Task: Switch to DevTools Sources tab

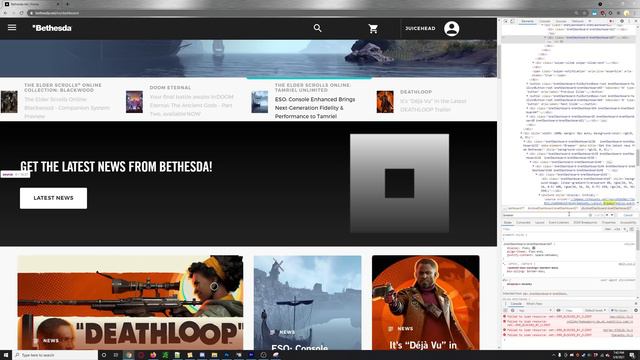Action: coord(561,21)
